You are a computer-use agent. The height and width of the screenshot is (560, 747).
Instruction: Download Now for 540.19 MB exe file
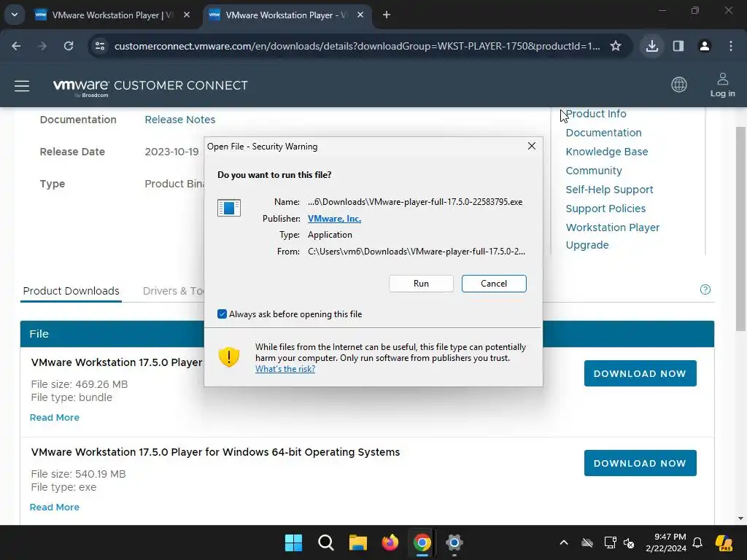(x=640, y=463)
